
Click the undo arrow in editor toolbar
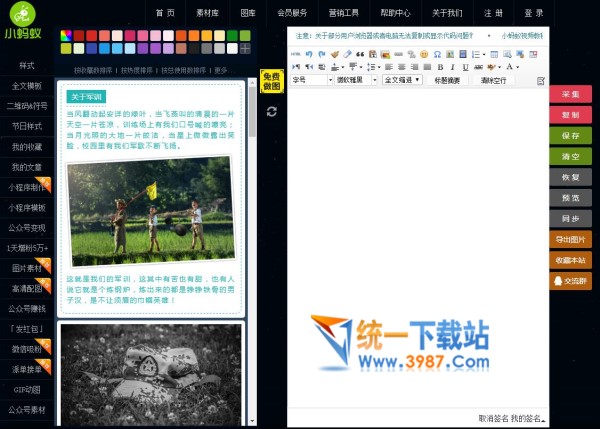[x=309, y=54]
